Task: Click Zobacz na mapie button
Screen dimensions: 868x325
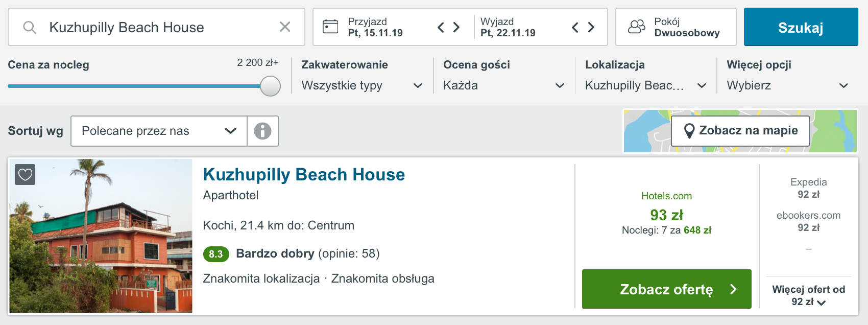Action: (x=740, y=131)
